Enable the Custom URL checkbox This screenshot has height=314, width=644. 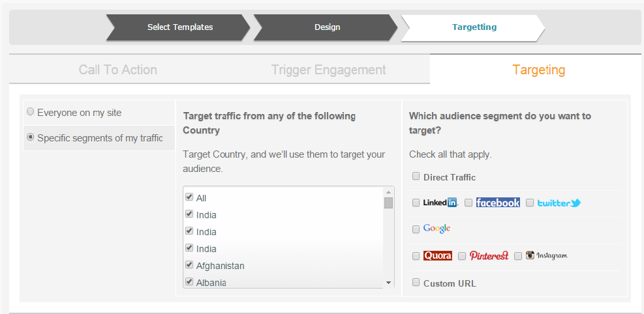pyautogui.click(x=416, y=283)
